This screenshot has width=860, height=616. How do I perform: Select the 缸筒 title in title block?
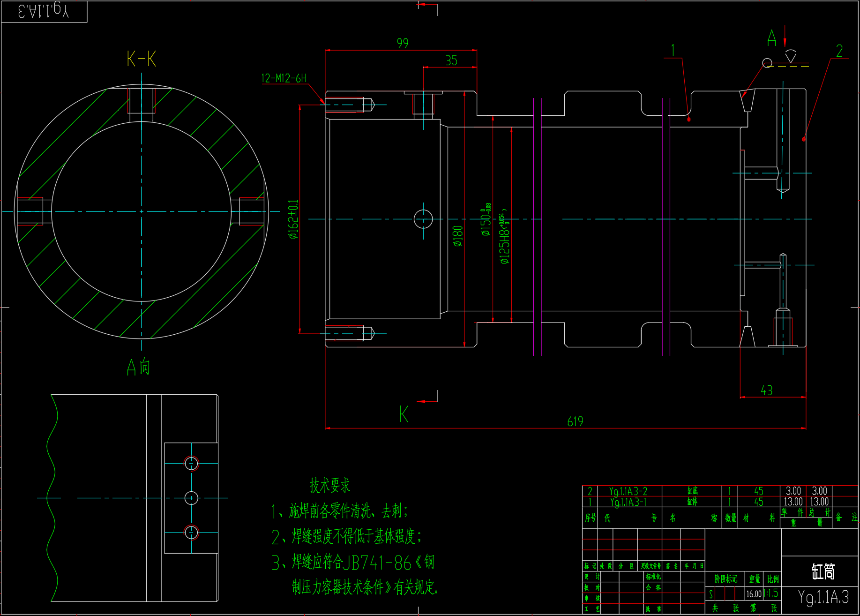click(823, 571)
